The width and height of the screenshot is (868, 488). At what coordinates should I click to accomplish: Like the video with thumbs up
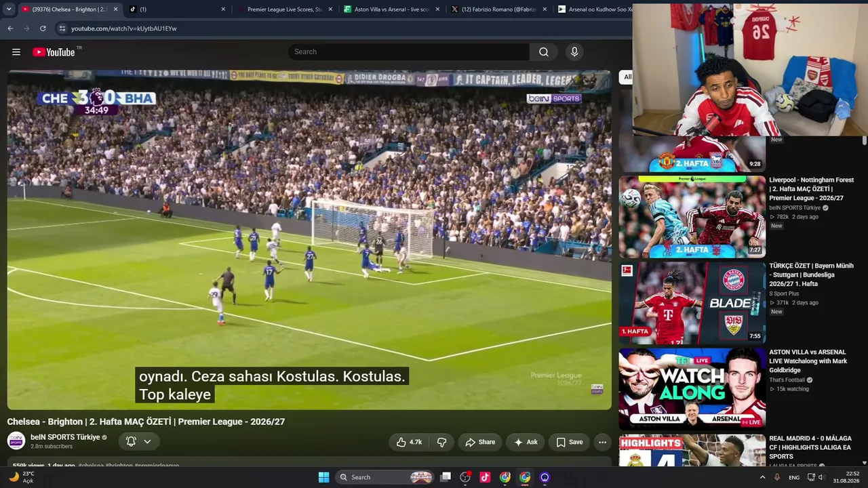click(409, 442)
